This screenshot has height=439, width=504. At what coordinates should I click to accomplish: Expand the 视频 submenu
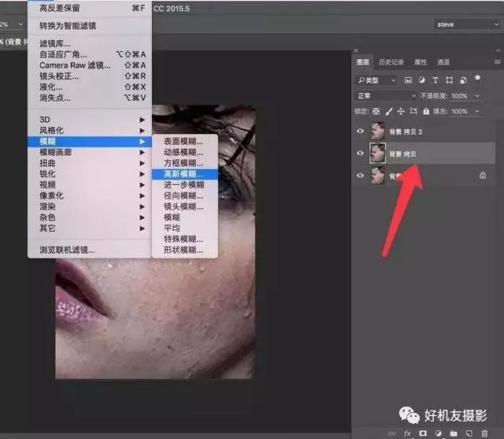pos(90,185)
